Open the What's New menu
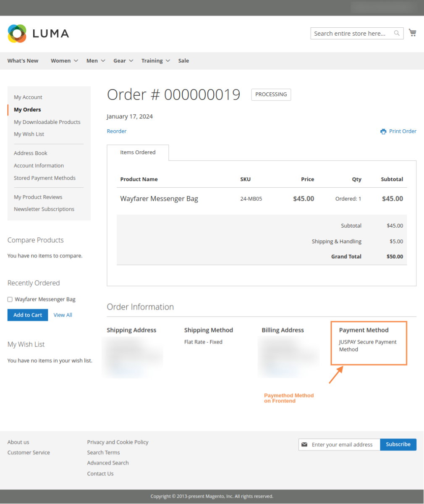The image size is (424, 504). pyautogui.click(x=23, y=60)
